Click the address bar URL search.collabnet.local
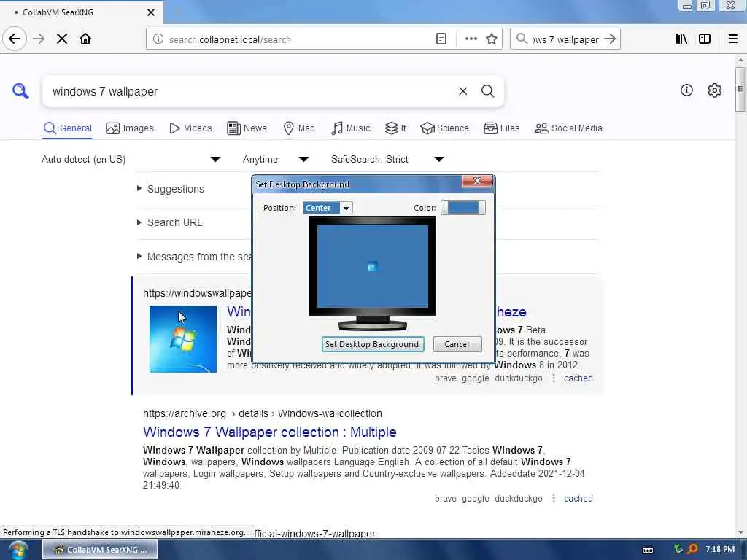747x560 pixels. coord(230,39)
